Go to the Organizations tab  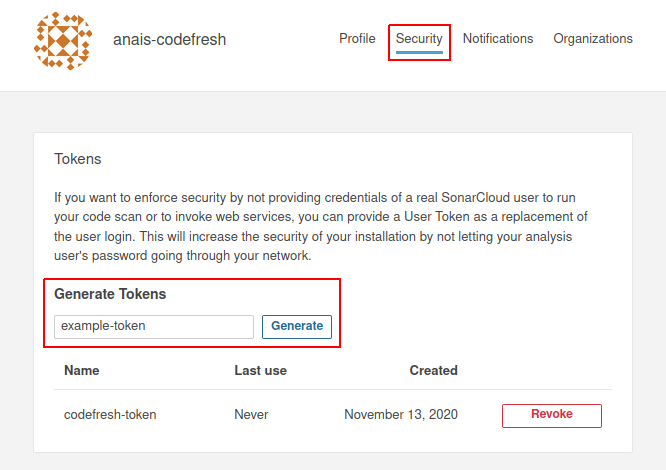click(x=593, y=39)
